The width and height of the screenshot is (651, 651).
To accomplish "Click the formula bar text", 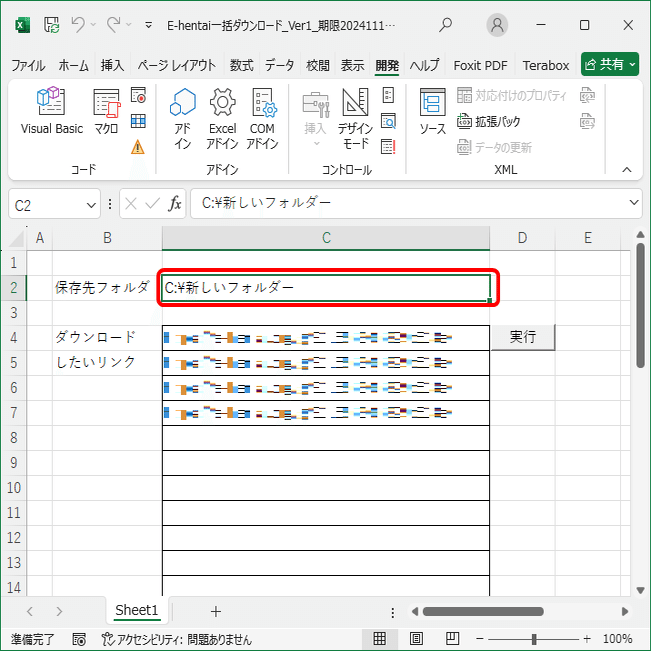I will (x=266, y=203).
